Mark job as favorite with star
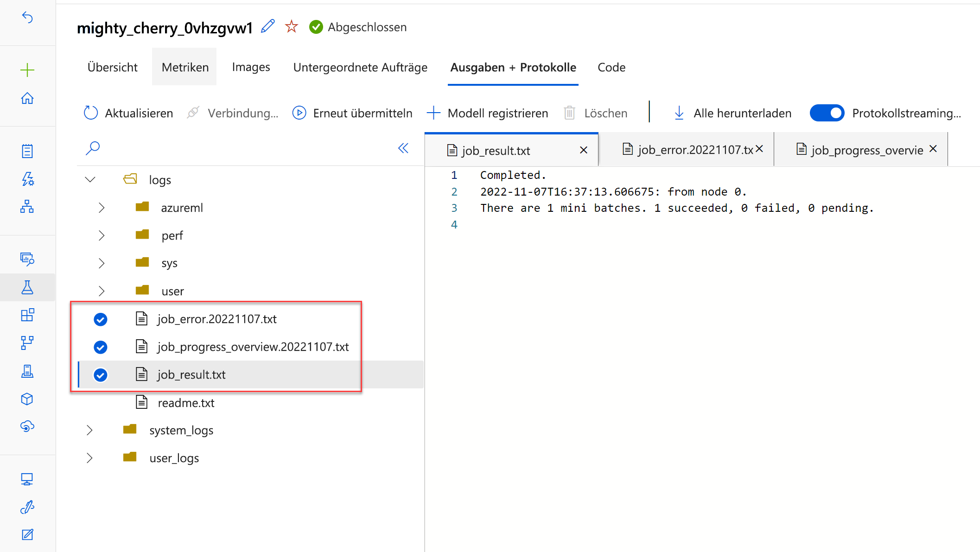The image size is (980, 552). (x=292, y=26)
